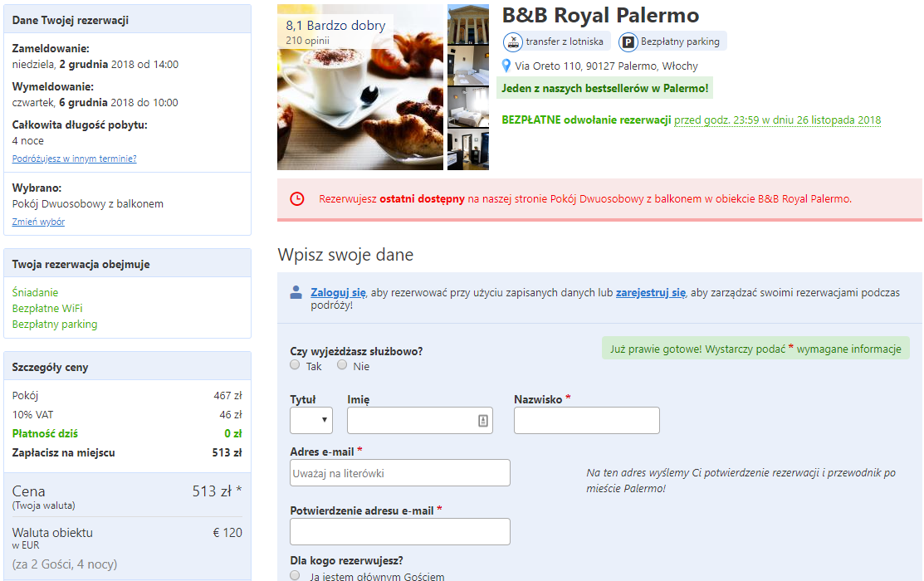
Task: Open the Tytuł dropdown
Action: tap(311, 420)
